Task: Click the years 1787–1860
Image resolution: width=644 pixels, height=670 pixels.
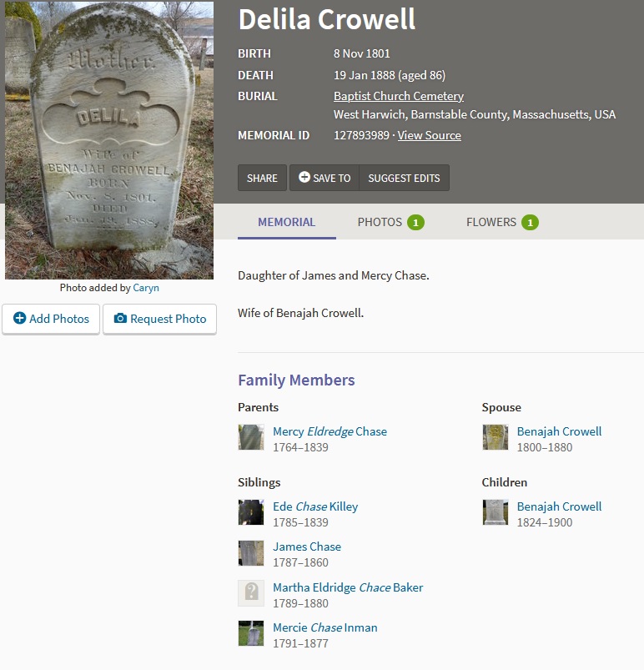Action: (300, 562)
